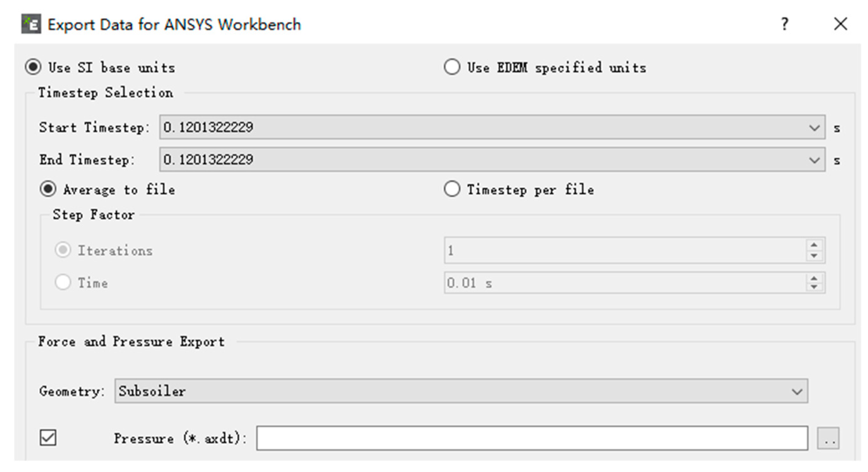Select the Iterations radio button
Viewport: 868px width, 472px height.
pyautogui.click(x=63, y=250)
